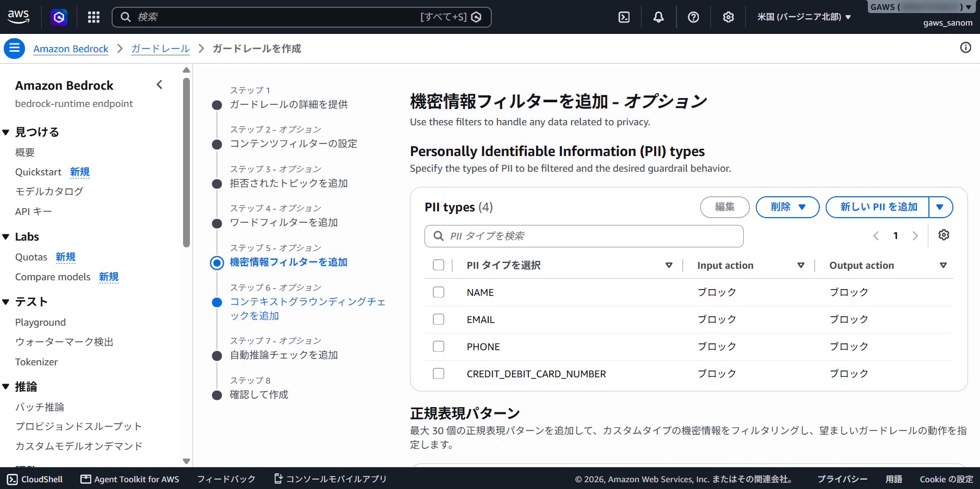Check the CREDIT_DEBIT_CARD_NUMBER row checkbox

pos(439,374)
